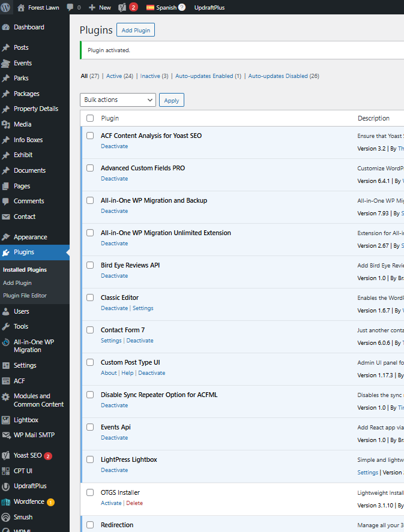The width and height of the screenshot is (404, 532).
Task: Click the Yoast SEO notification badge showing 2
Action: [x=48, y=456]
